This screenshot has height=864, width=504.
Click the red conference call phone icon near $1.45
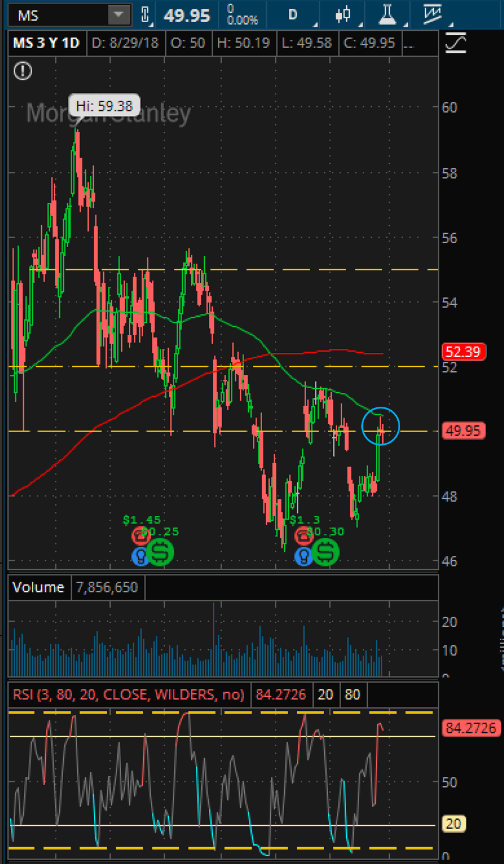[x=140, y=537]
